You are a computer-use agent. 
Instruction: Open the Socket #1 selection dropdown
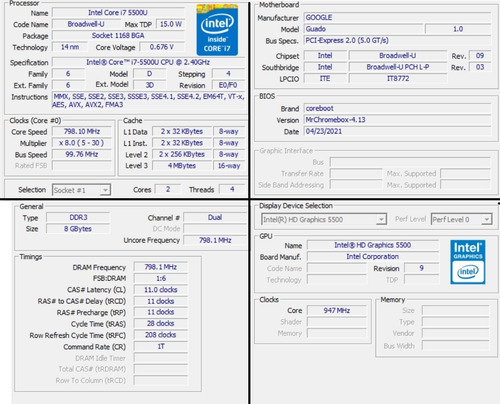click(x=81, y=190)
